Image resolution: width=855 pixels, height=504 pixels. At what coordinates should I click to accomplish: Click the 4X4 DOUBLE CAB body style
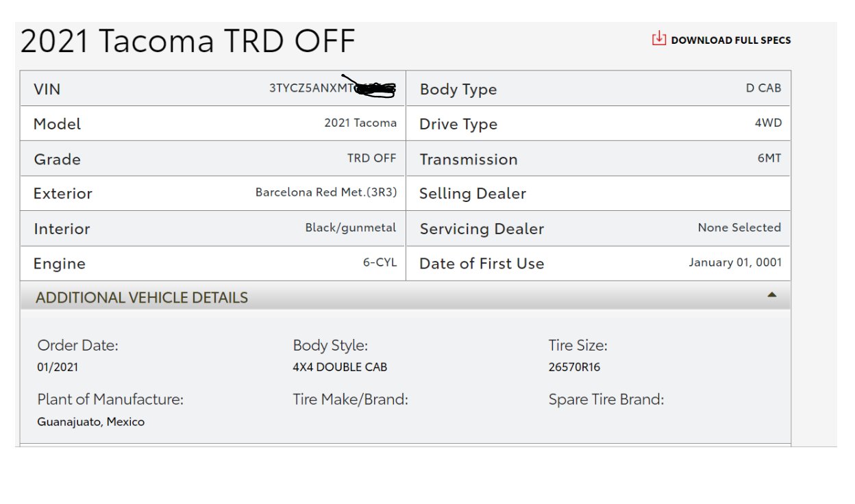(340, 367)
